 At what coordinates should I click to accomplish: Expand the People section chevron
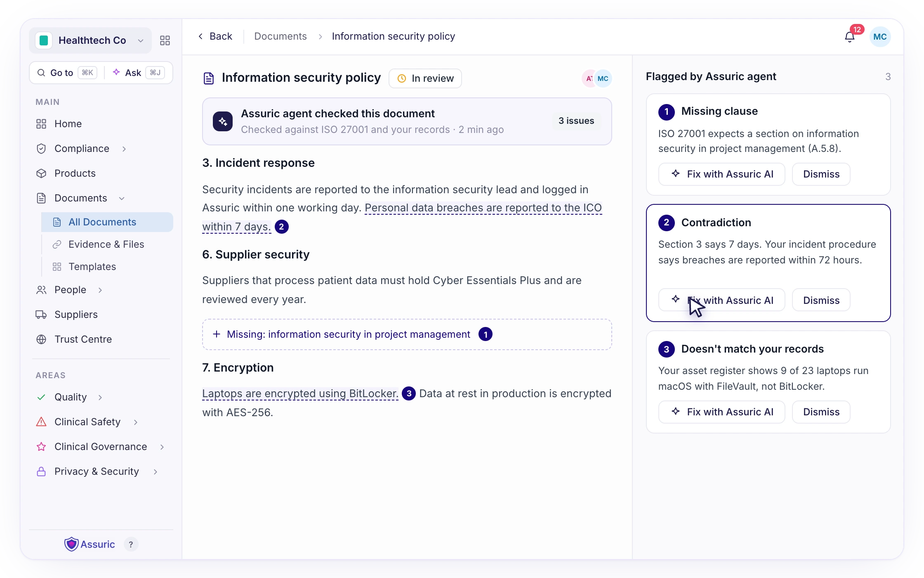100,290
